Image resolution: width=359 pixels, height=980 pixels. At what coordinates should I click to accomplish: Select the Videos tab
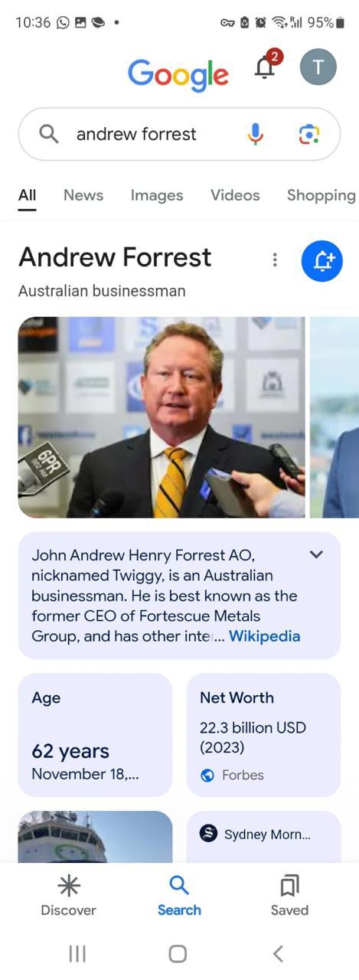click(x=235, y=195)
